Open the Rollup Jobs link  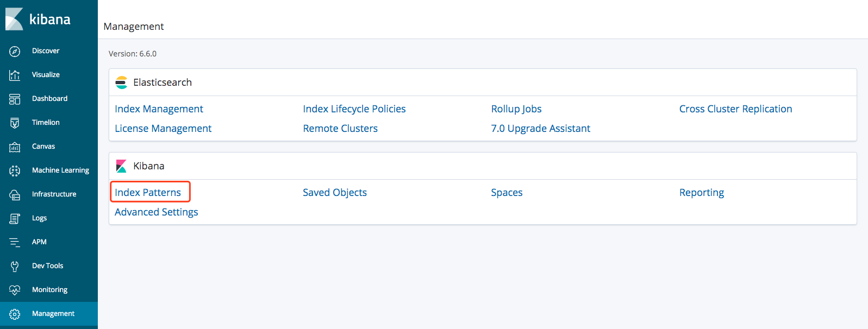click(516, 109)
